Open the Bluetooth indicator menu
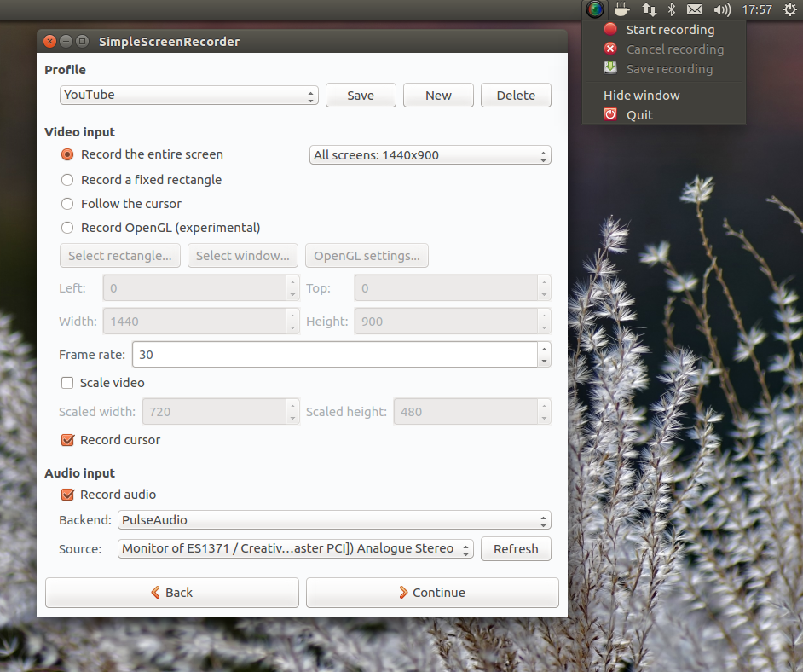803x672 pixels. 672,9
